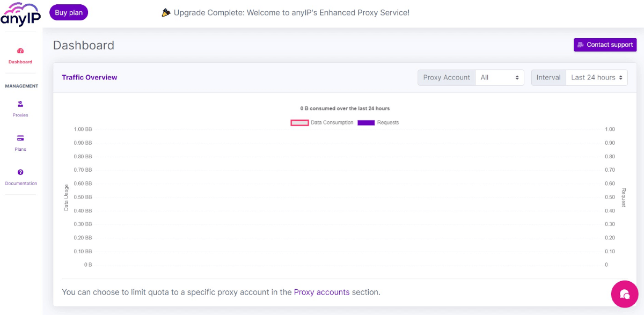Open the Proxy accounts link

(x=321, y=292)
